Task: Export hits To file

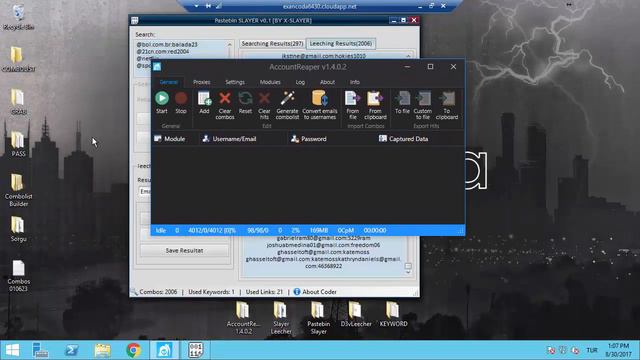Action: point(402,102)
